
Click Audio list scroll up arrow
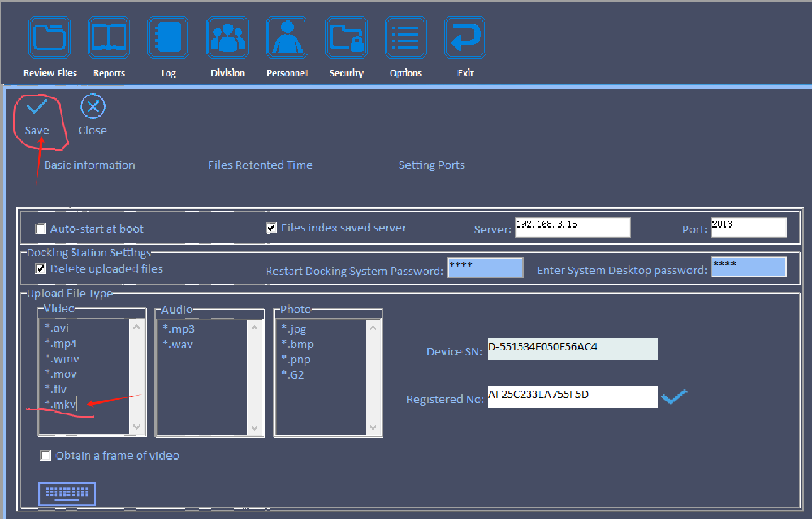254,328
